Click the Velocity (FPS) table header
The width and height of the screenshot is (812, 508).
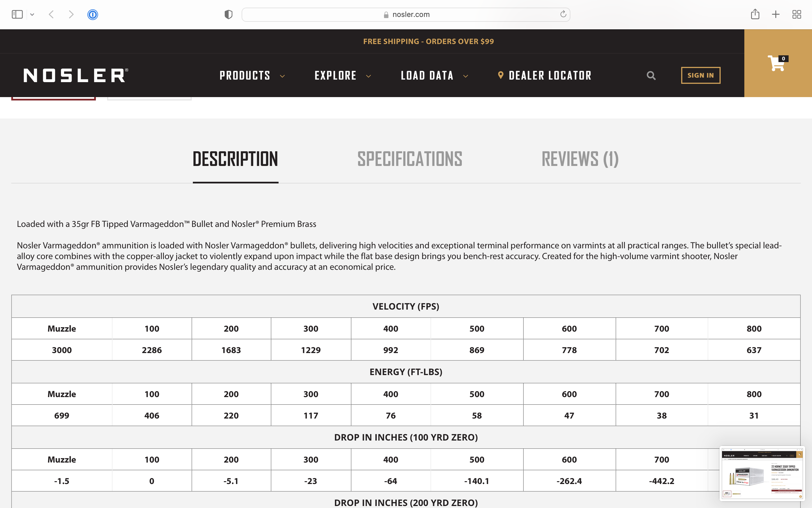pyautogui.click(x=406, y=306)
